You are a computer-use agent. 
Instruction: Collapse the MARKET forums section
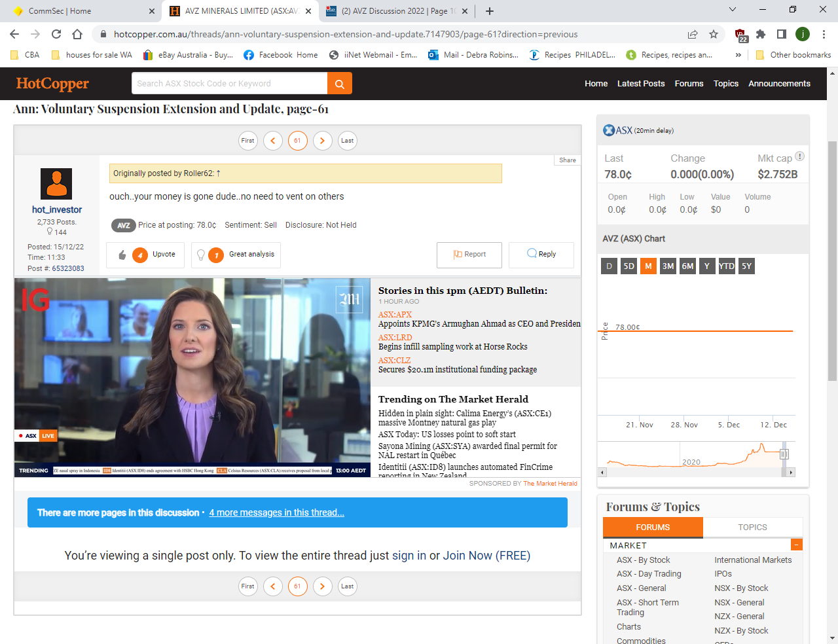pyautogui.click(x=796, y=545)
